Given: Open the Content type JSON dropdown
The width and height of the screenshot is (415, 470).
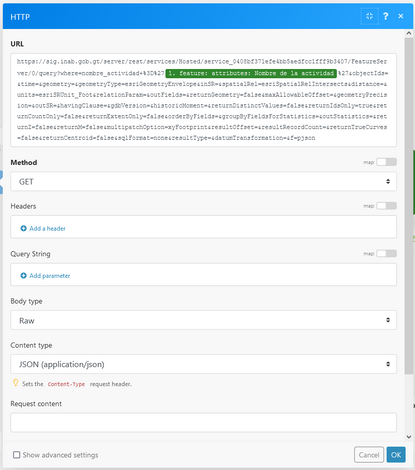Looking at the screenshot, I should 203,364.
